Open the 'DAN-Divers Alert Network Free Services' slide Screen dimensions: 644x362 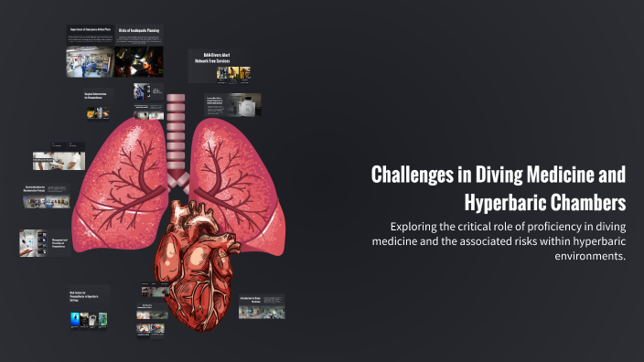[x=220, y=67]
